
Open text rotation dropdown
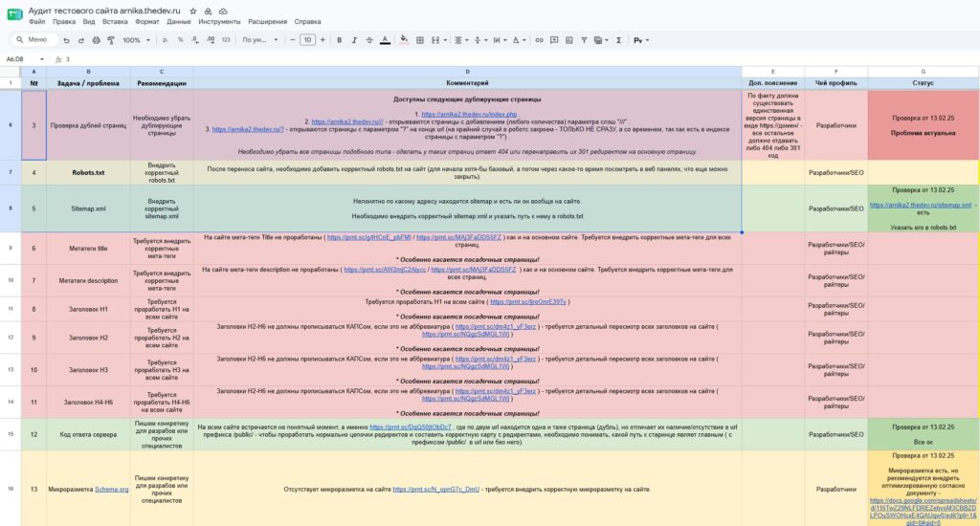click(x=519, y=40)
